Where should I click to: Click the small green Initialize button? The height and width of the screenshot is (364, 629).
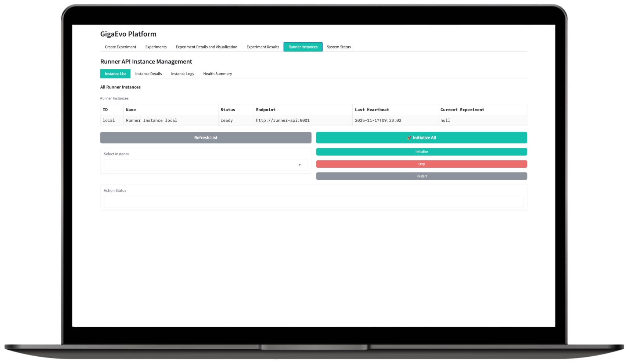(421, 152)
